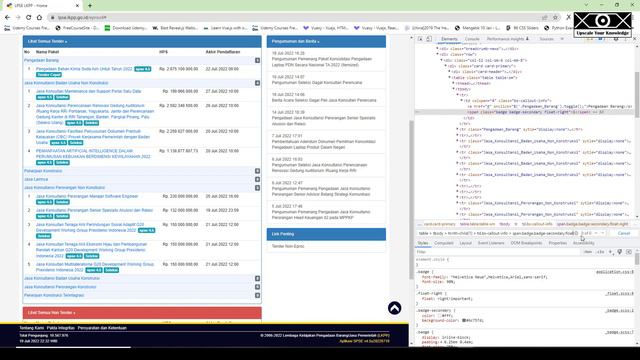Toggle the computed styles sidebar icon

coord(629,252)
